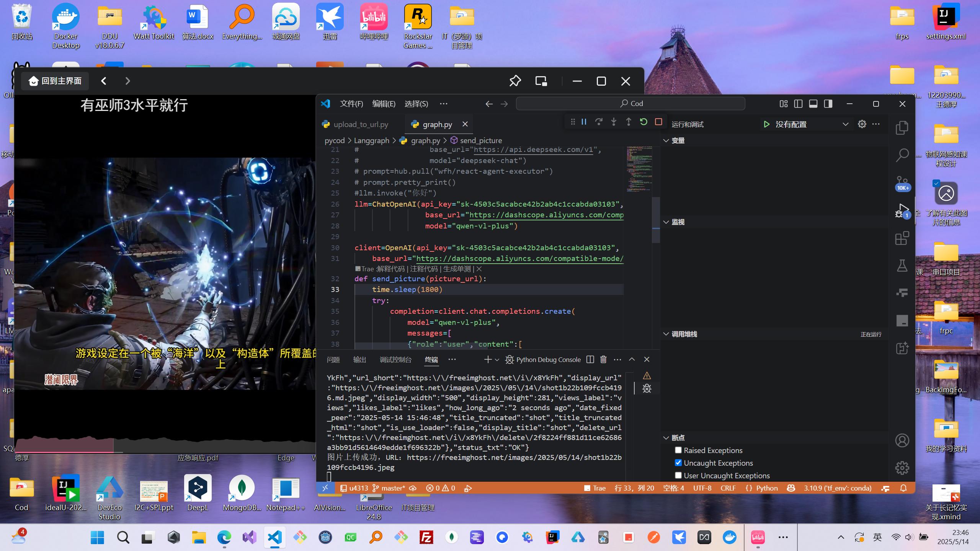The width and height of the screenshot is (980, 551).
Task: Go back in the video player
Action: point(104,81)
